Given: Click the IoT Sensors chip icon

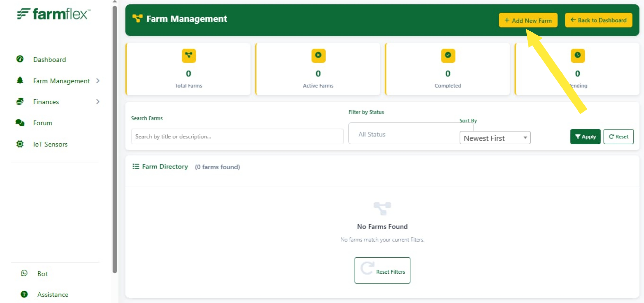Looking at the screenshot, I should [x=20, y=144].
